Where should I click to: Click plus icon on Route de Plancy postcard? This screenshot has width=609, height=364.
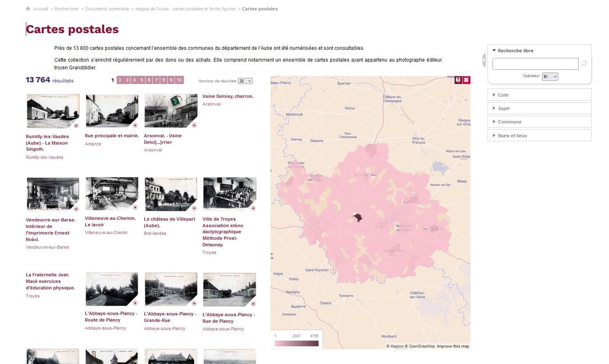coord(135,303)
